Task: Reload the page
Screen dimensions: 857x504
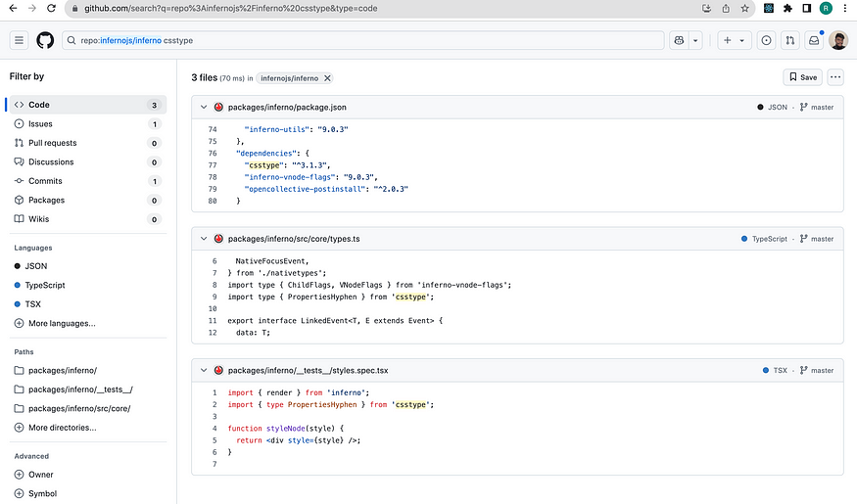Action: tap(51, 8)
